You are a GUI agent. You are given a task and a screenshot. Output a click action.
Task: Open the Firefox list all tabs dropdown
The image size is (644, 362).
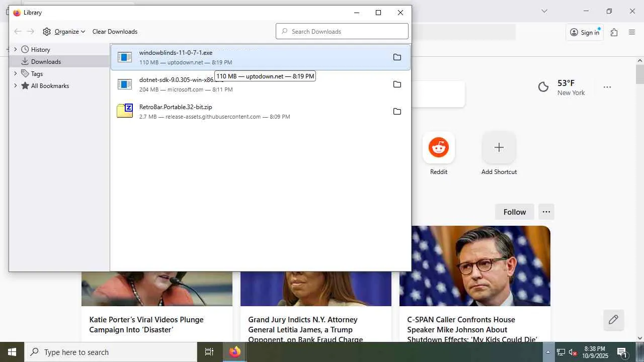tap(544, 11)
